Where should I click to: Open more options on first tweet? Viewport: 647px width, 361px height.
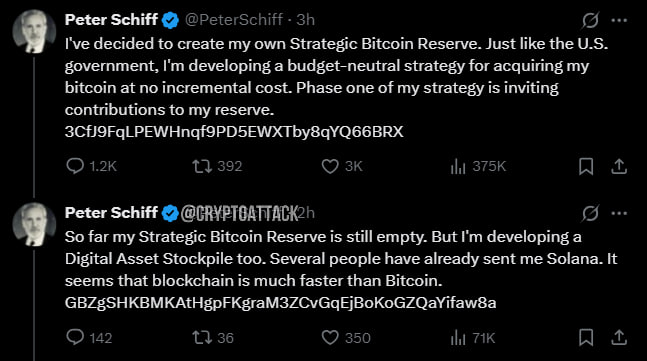point(619,20)
